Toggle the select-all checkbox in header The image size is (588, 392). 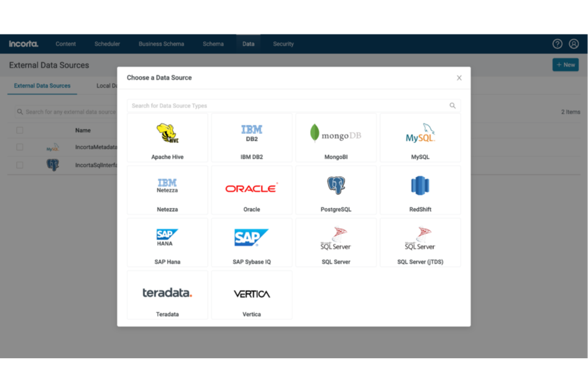pyautogui.click(x=19, y=130)
